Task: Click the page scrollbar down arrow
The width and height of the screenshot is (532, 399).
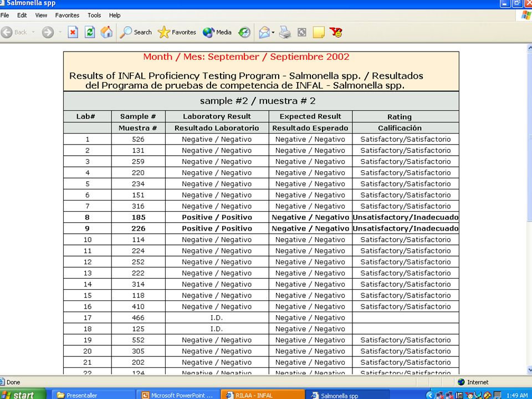Action: point(530,370)
